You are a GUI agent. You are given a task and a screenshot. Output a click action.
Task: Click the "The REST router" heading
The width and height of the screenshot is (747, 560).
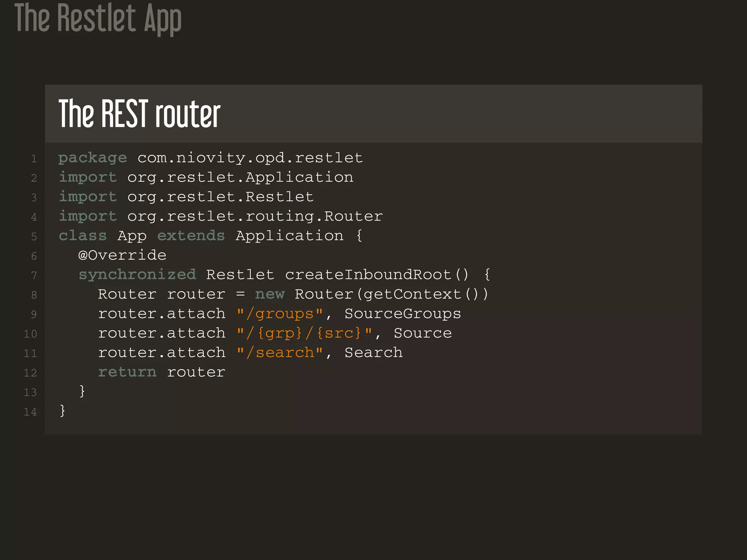[x=139, y=114]
